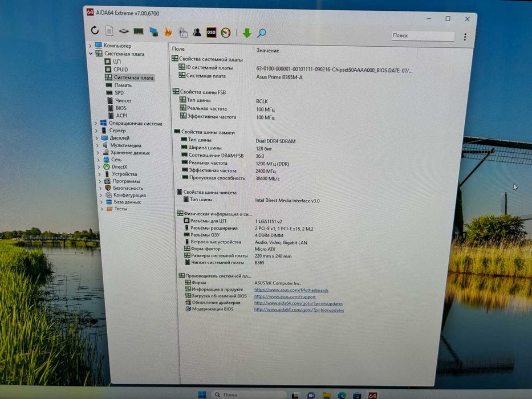Open the aida64 biosupdates link

[299, 310]
